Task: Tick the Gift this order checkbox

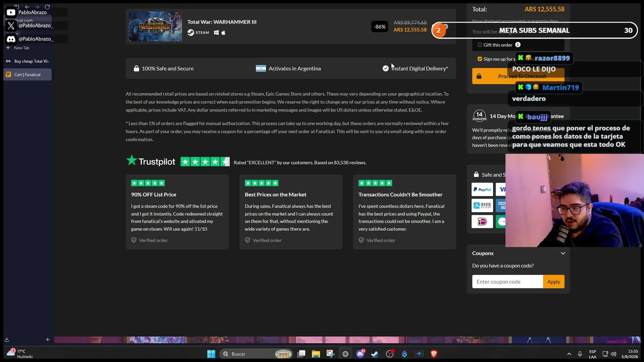Action: (480, 45)
